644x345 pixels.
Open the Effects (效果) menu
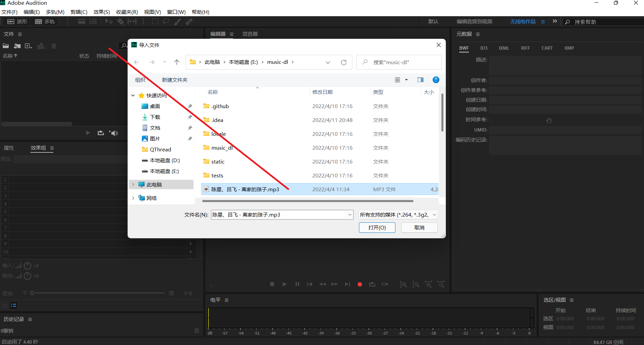(x=102, y=12)
